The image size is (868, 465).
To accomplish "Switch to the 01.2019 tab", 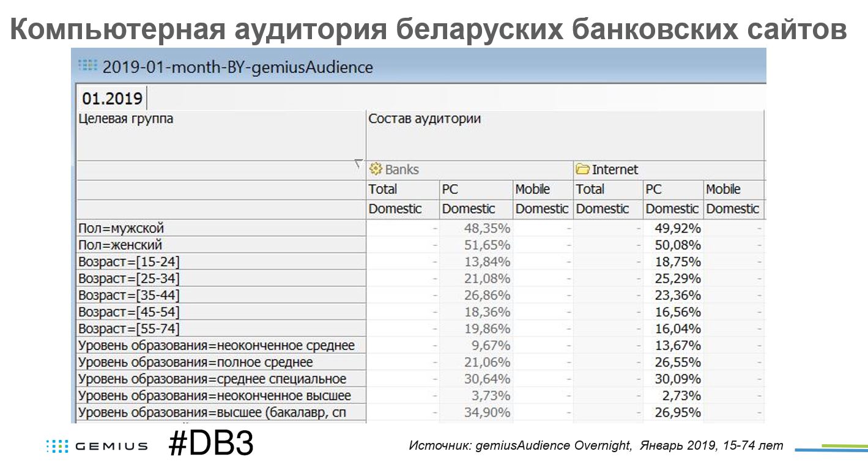I will pyautogui.click(x=113, y=98).
